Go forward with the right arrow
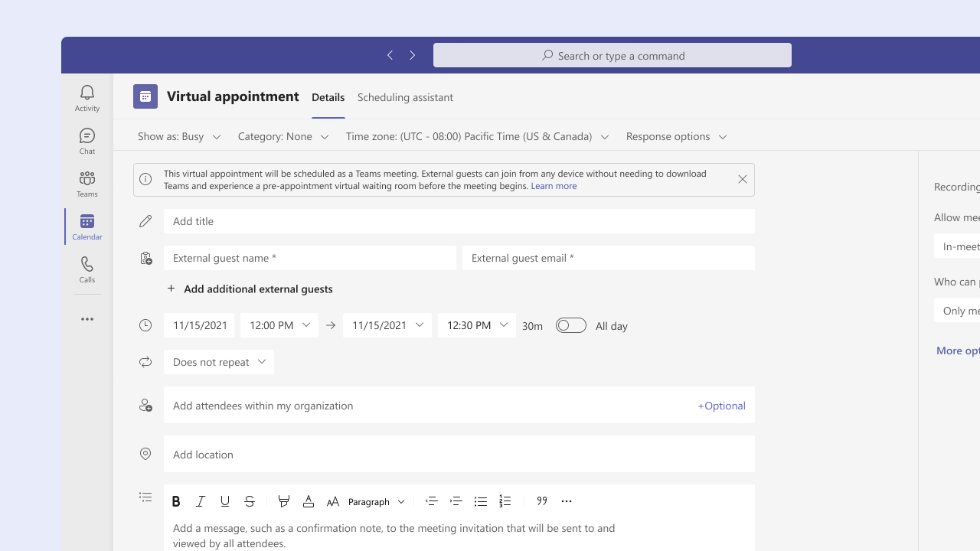The height and width of the screenshot is (551, 980). pos(413,55)
